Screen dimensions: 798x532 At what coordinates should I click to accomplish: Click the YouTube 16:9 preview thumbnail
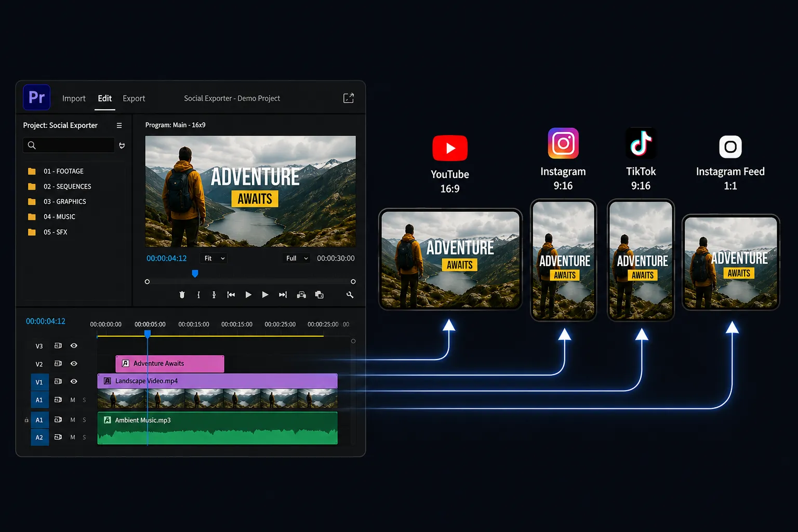pos(450,259)
